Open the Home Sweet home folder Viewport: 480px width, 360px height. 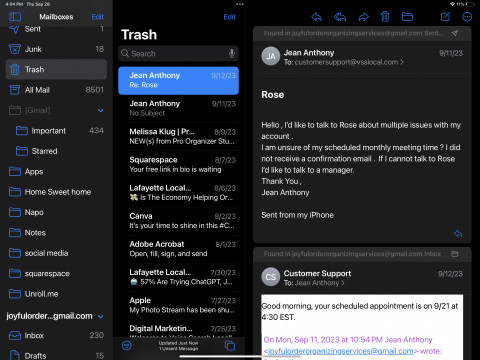56,192
